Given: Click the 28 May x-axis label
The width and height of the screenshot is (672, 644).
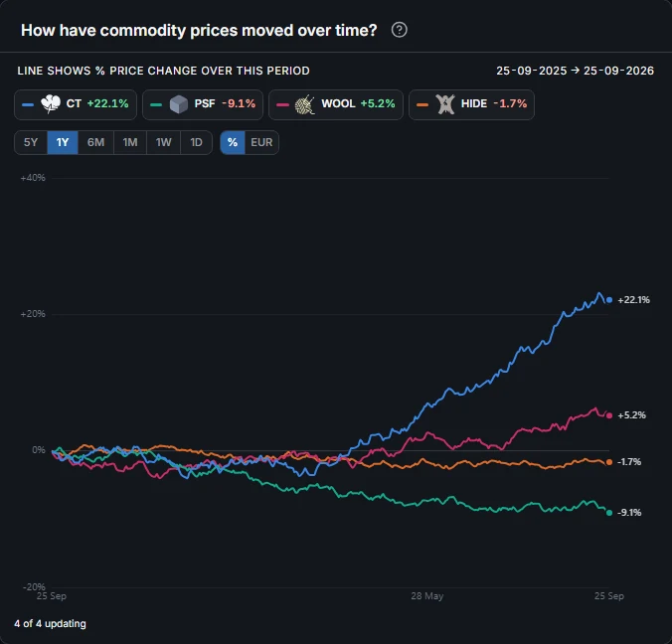Looking at the screenshot, I should tap(426, 596).
